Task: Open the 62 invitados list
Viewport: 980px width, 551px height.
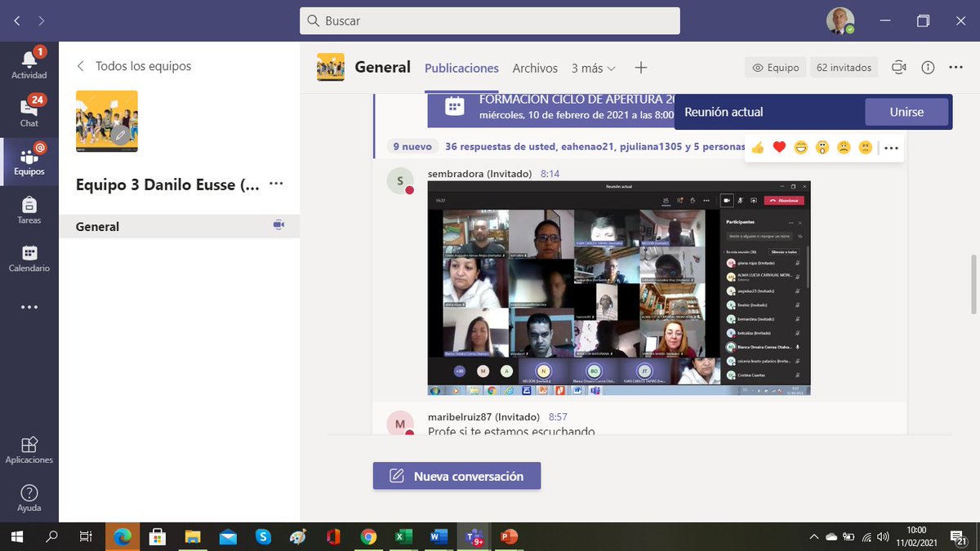Action: pos(844,68)
